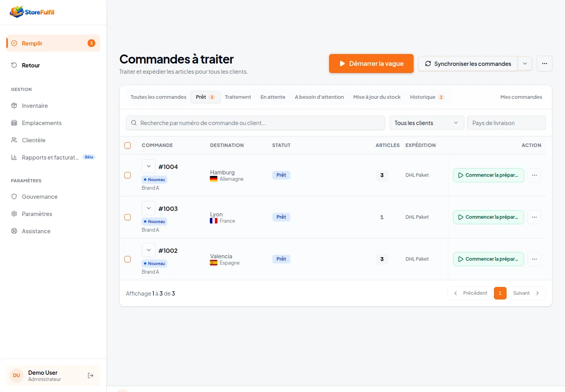Open the Tous les clients dropdown

[426, 123]
